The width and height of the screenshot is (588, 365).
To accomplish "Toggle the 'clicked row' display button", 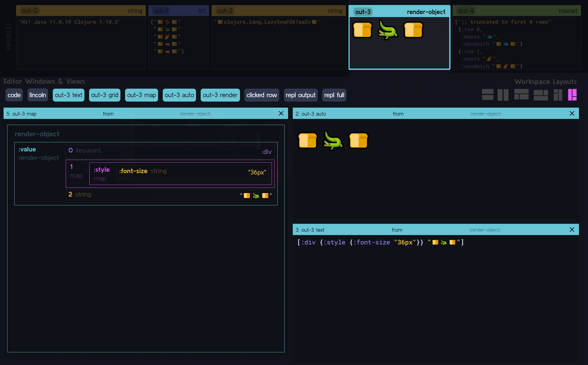I will click(x=261, y=95).
